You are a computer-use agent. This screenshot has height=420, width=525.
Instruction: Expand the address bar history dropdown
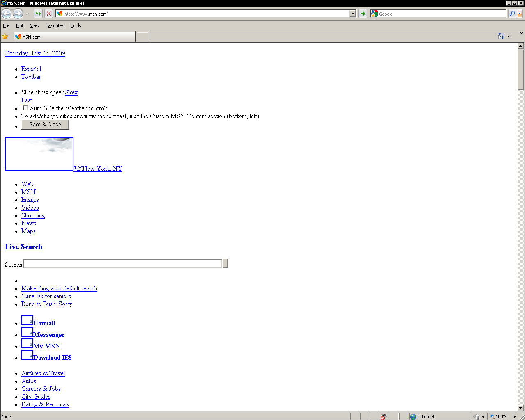[x=352, y=14]
